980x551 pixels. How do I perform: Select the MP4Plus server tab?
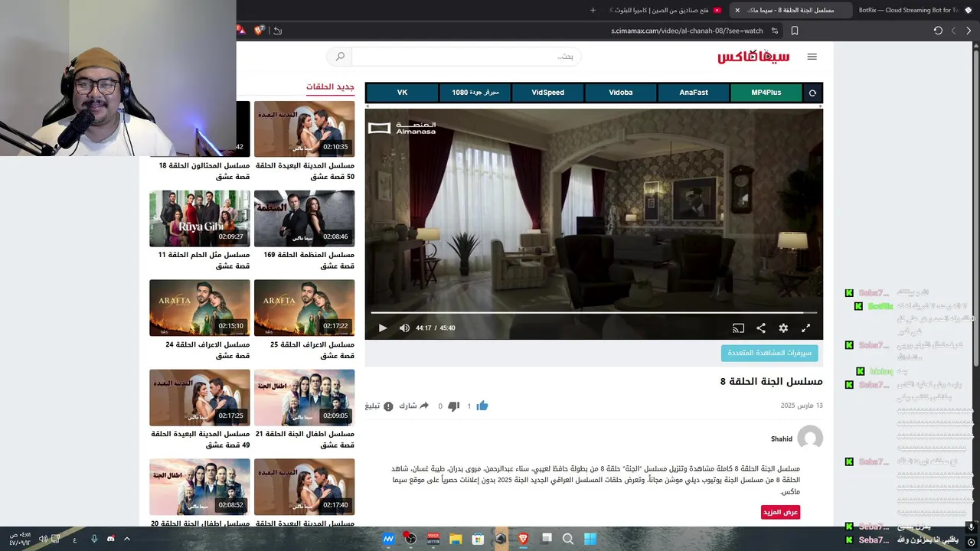[x=766, y=93]
